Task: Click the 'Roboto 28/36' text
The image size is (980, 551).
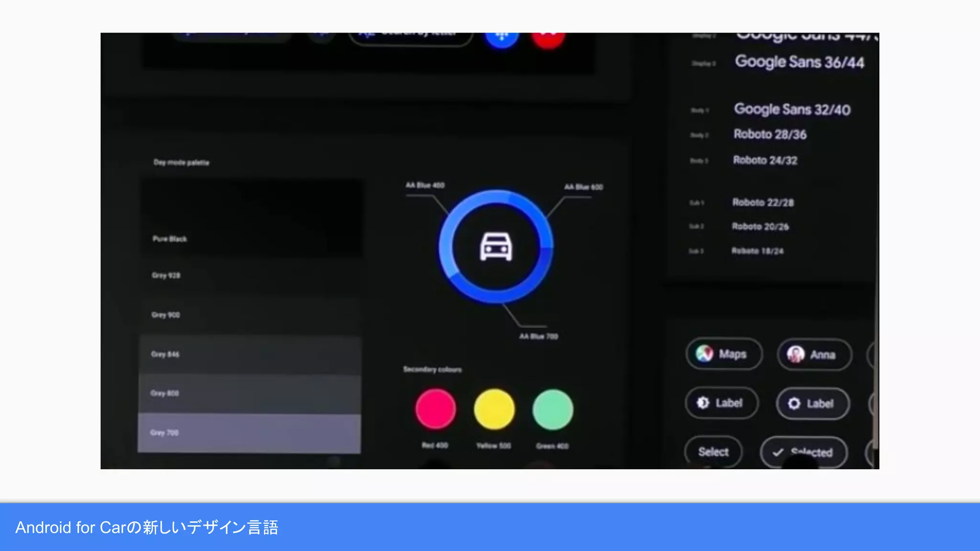Action: click(770, 134)
